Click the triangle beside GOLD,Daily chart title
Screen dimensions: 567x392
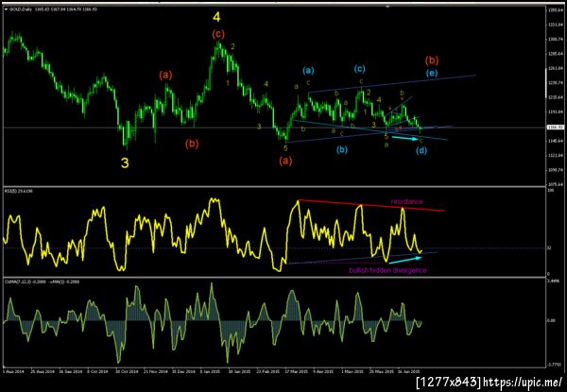7,9
